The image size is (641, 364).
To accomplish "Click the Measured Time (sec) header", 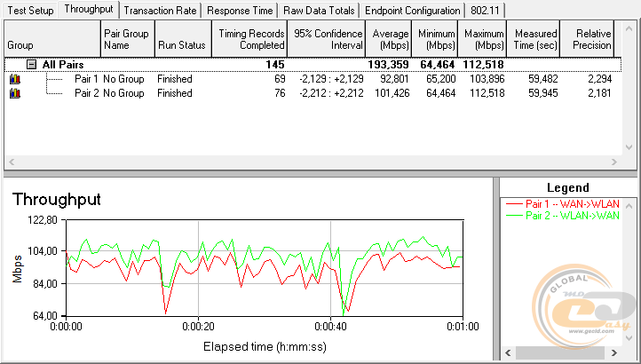I will [534, 39].
